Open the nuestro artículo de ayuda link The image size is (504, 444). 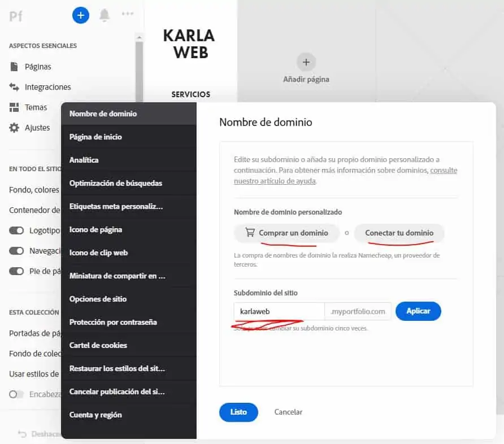pyautogui.click(x=275, y=181)
